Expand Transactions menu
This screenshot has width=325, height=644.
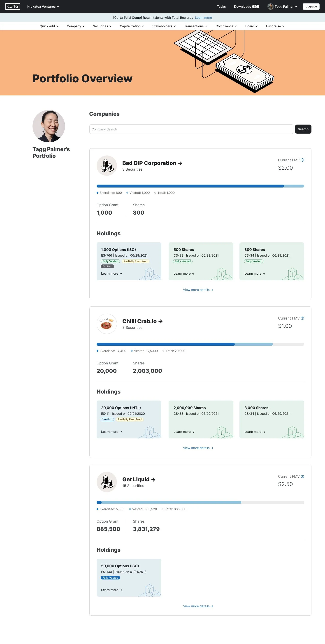(195, 26)
